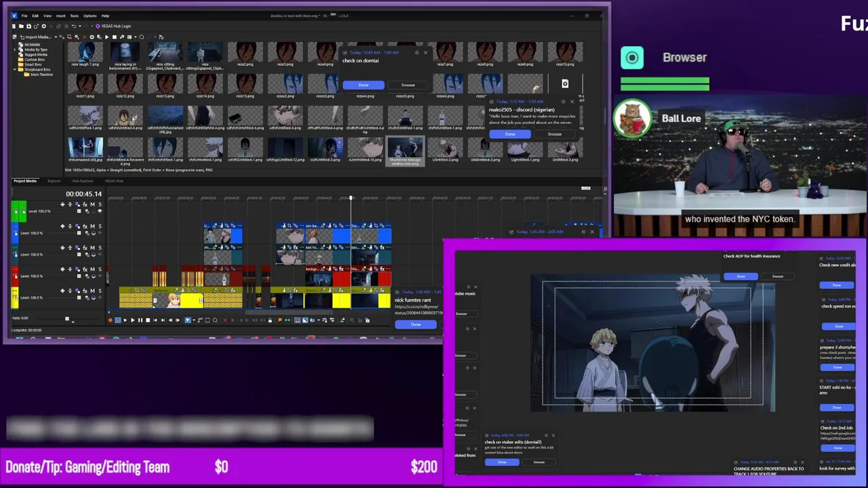
Task: Click the Render As icon in VEGAS toolbar
Action: 36,26
